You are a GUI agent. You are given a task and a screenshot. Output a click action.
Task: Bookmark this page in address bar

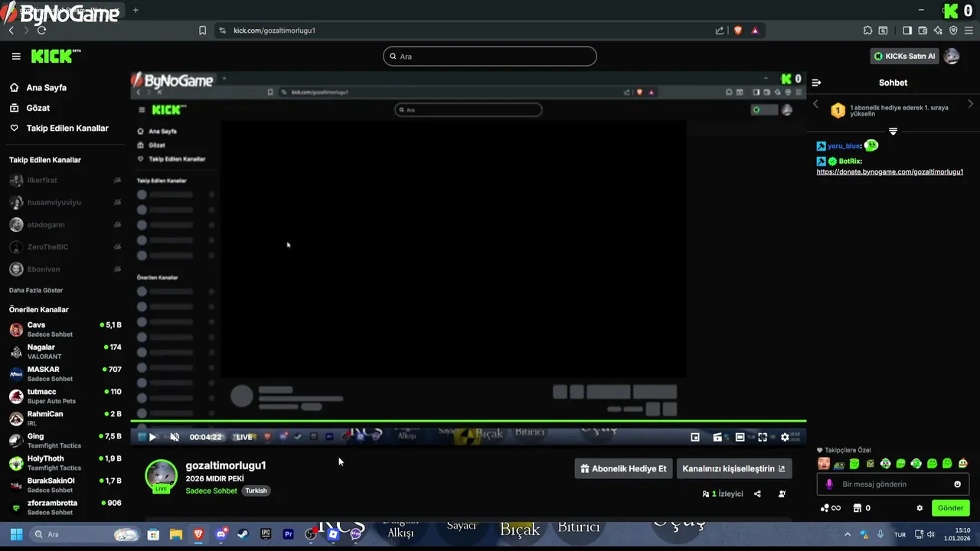pyautogui.click(x=202, y=31)
